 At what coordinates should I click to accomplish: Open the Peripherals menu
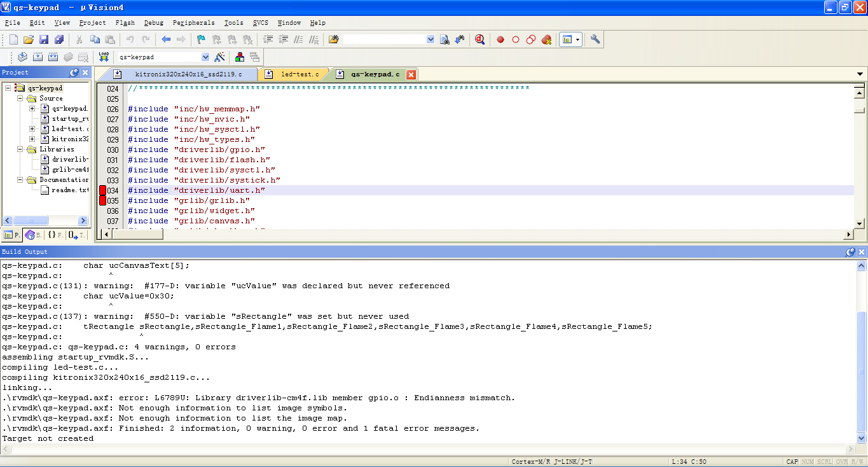(193, 23)
